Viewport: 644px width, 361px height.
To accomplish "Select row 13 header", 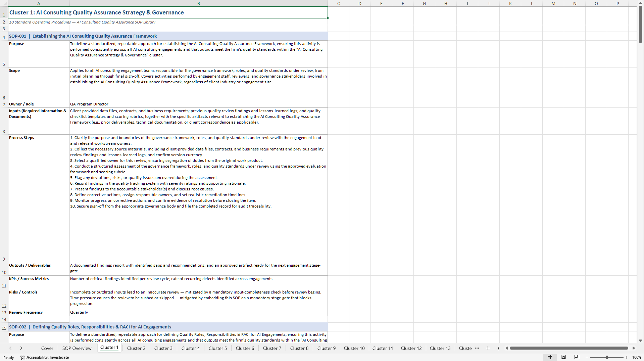I will pyautogui.click(x=4, y=312).
